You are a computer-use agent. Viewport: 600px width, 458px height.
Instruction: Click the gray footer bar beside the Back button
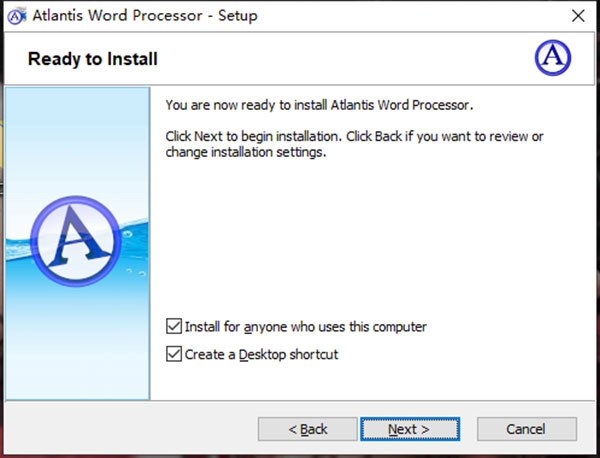pos(130,429)
